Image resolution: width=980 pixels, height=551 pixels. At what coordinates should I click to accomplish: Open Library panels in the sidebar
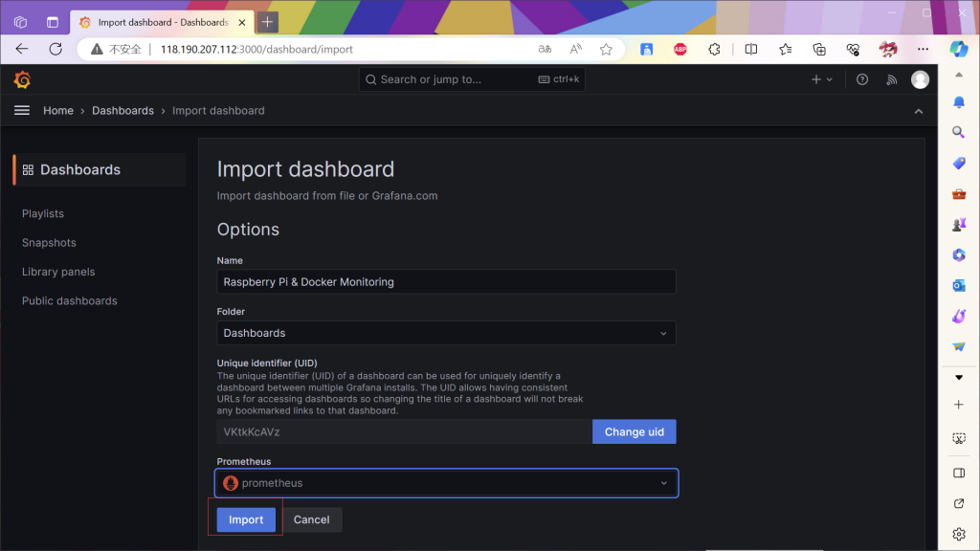[58, 272]
